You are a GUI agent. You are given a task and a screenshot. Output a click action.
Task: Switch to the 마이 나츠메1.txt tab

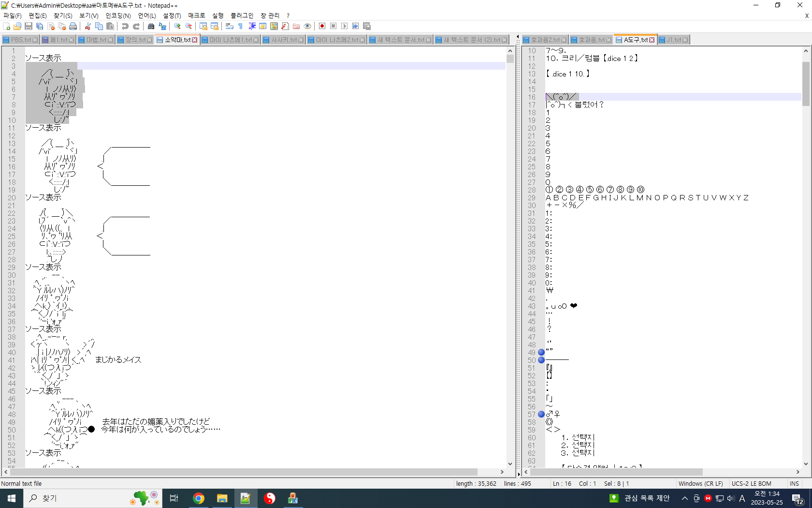pos(230,40)
